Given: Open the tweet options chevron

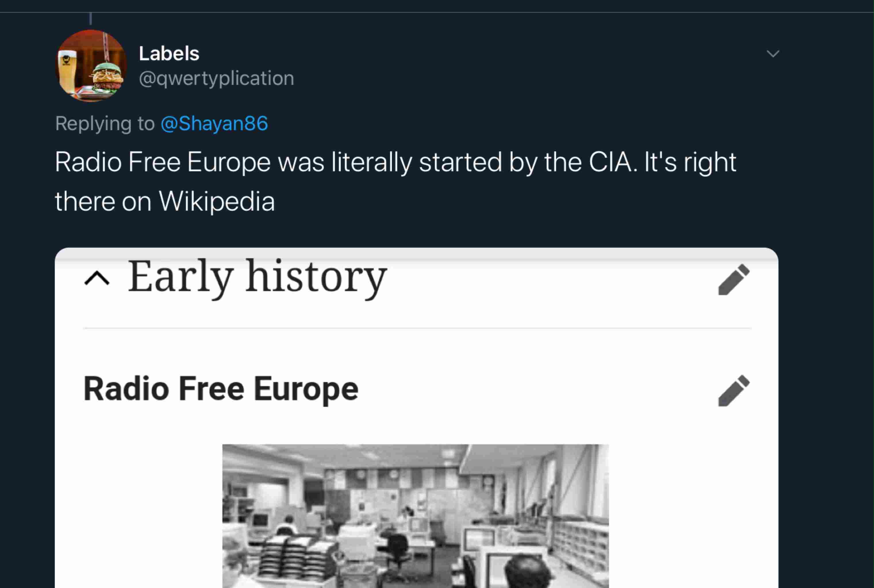Looking at the screenshot, I should [773, 54].
